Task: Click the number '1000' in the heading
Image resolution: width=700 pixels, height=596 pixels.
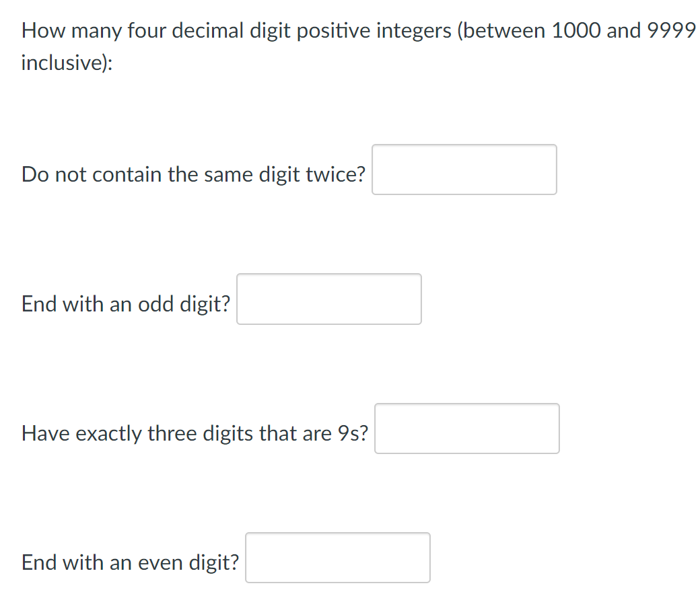Action: (577, 30)
